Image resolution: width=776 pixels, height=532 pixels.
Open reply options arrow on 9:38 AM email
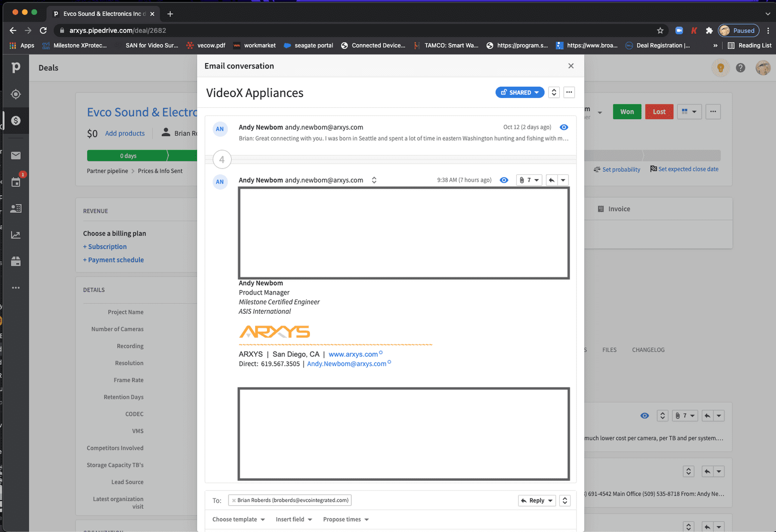[x=563, y=180]
